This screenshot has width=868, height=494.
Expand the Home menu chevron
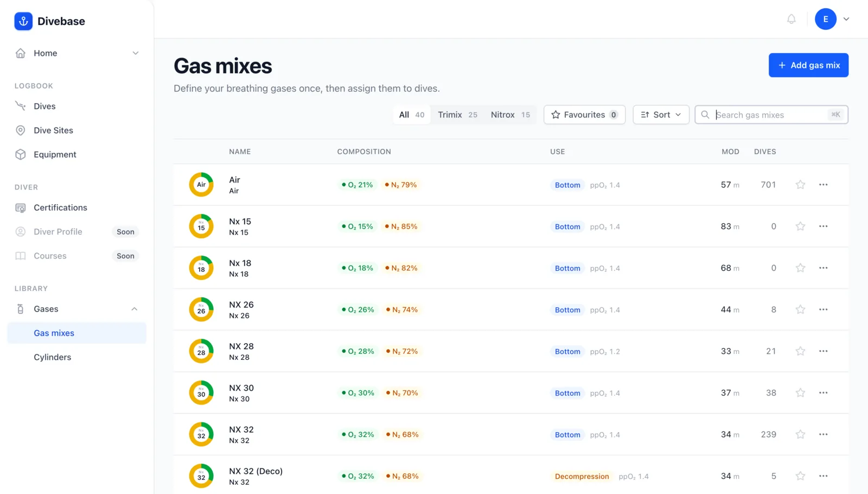click(136, 53)
